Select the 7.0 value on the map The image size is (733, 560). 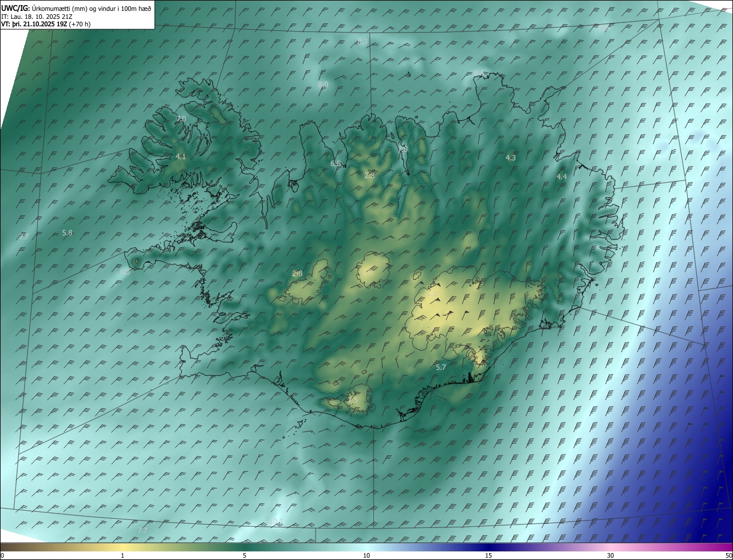pyautogui.click(x=181, y=119)
